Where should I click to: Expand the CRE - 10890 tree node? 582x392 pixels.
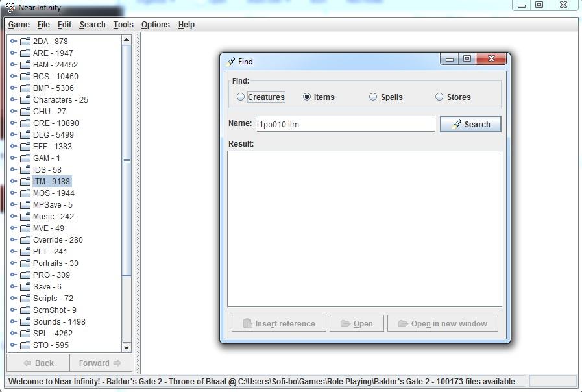tap(14, 123)
